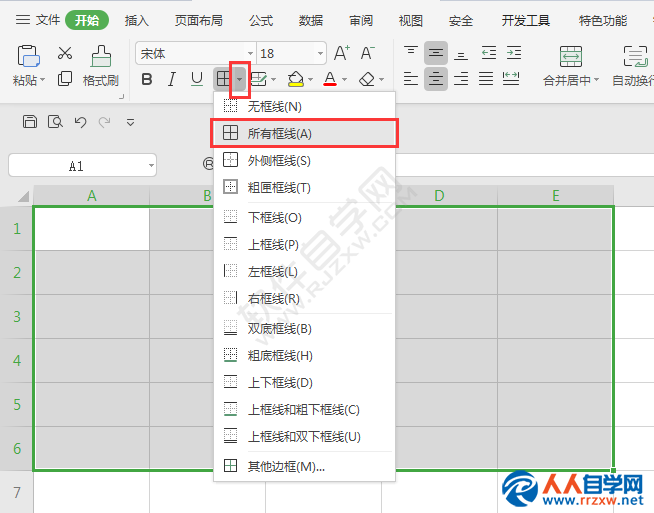
Task: Switch to the 开发工具 tab
Action: pyautogui.click(x=526, y=20)
